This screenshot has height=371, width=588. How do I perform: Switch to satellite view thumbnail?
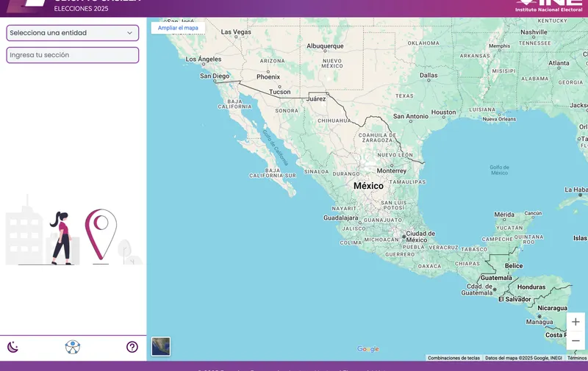[161, 346]
